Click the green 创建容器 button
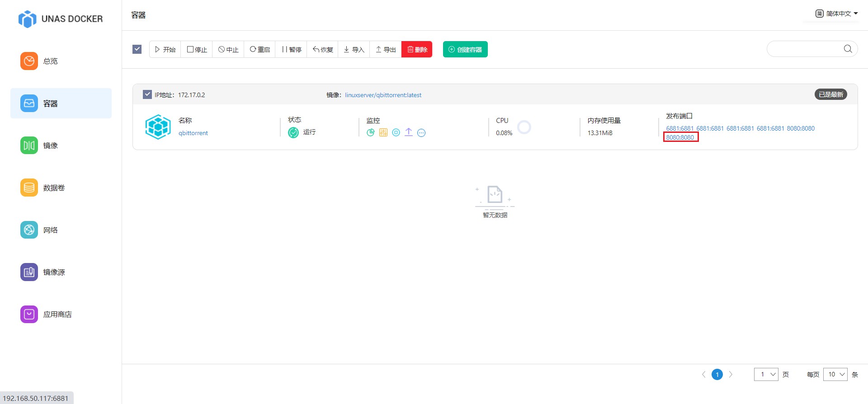The image size is (868, 404). 465,49
